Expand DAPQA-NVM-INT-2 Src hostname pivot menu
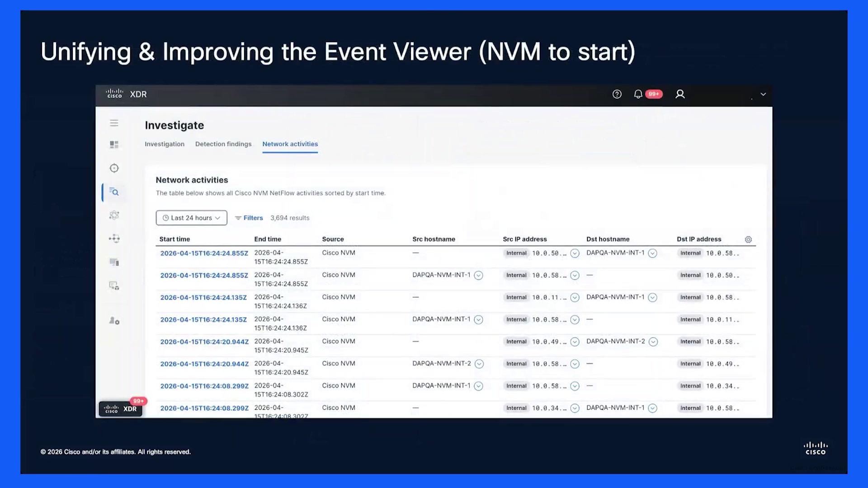 point(479,364)
